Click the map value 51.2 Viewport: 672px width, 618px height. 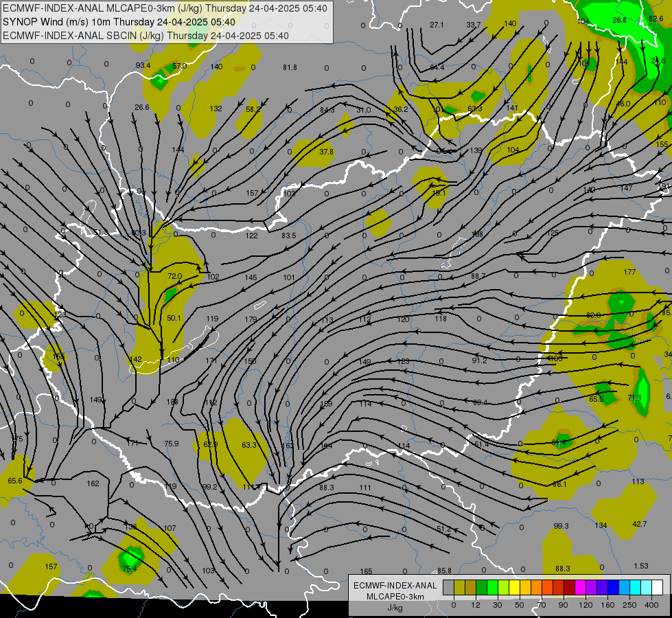pyautogui.click(x=444, y=529)
